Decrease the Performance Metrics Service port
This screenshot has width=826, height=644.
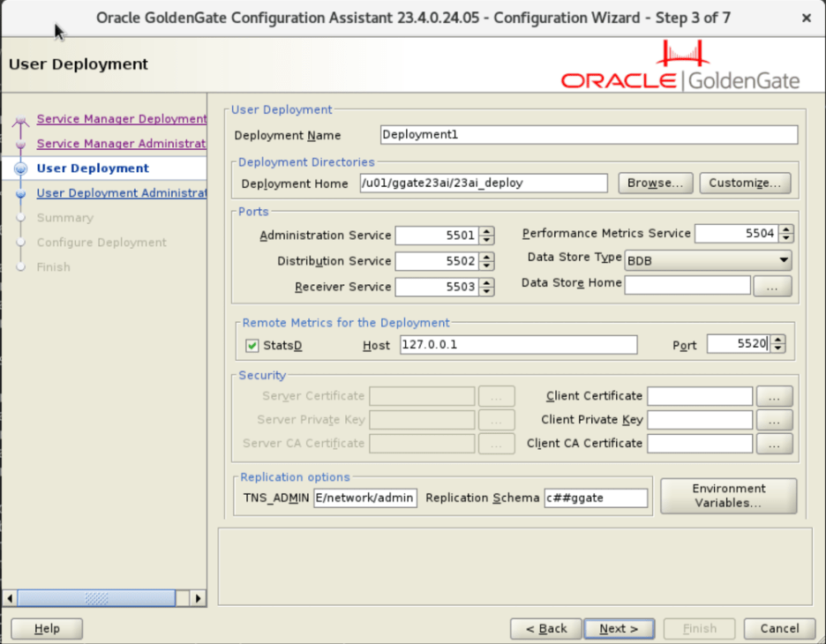[786, 238]
